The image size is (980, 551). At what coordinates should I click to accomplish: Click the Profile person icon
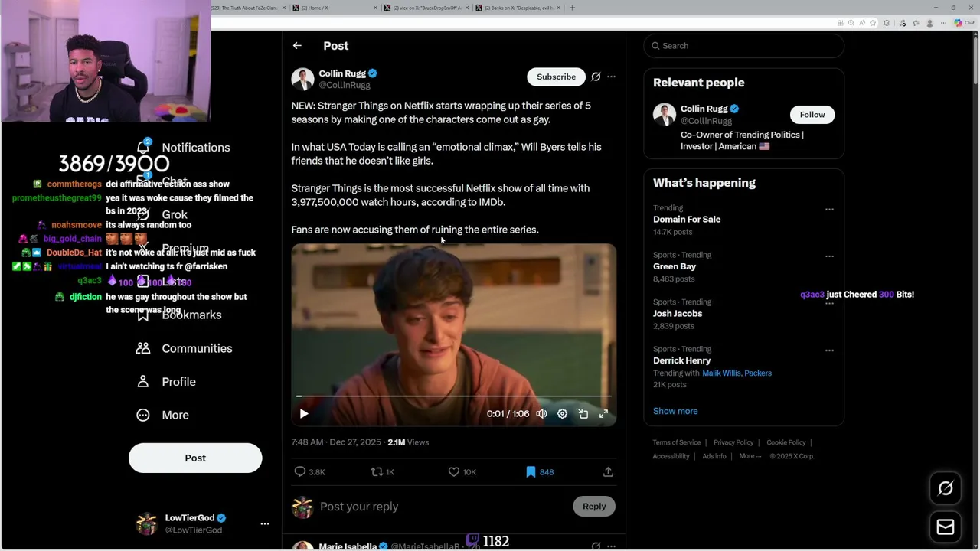coord(143,381)
